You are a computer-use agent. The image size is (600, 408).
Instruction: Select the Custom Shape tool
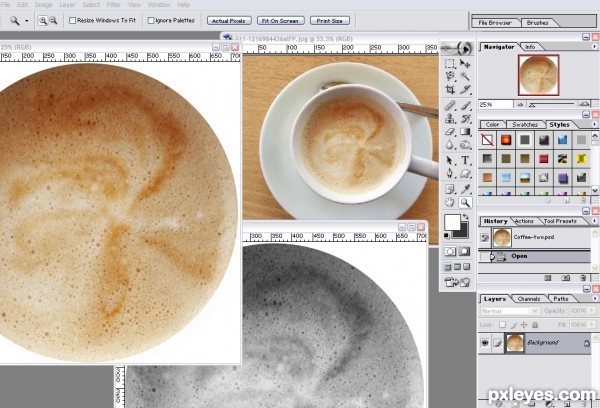pos(465,174)
